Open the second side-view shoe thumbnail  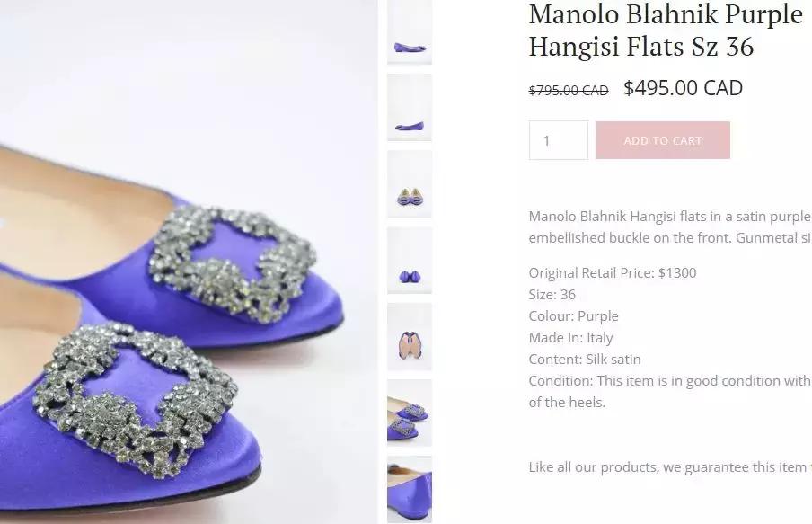point(409,107)
